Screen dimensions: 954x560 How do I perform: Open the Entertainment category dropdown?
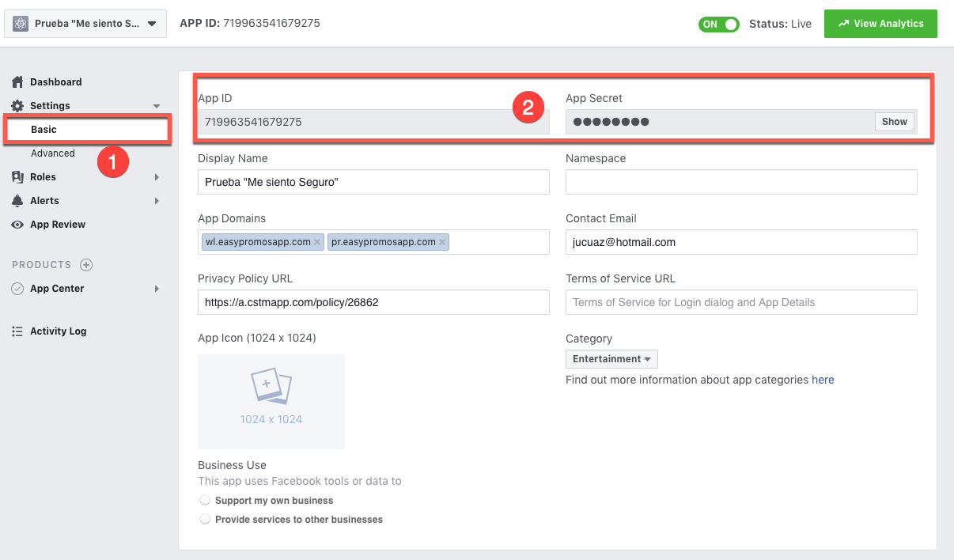(x=611, y=358)
